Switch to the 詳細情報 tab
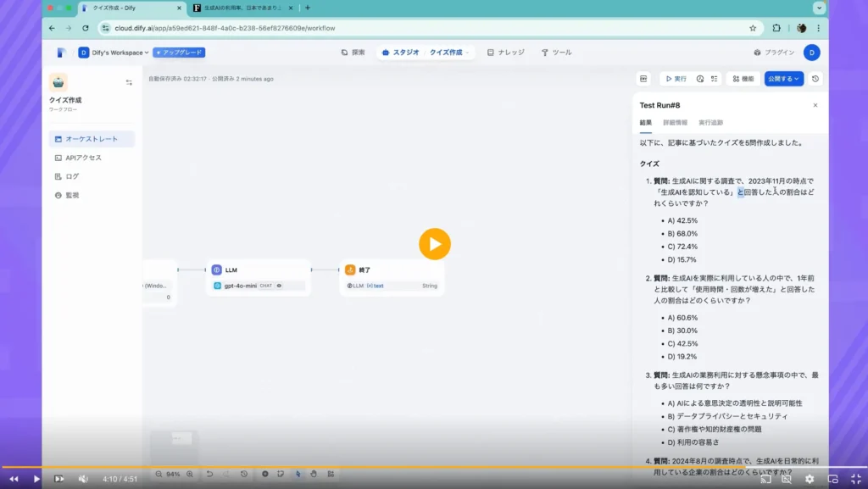This screenshot has width=868, height=489. [x=675, y=123]
